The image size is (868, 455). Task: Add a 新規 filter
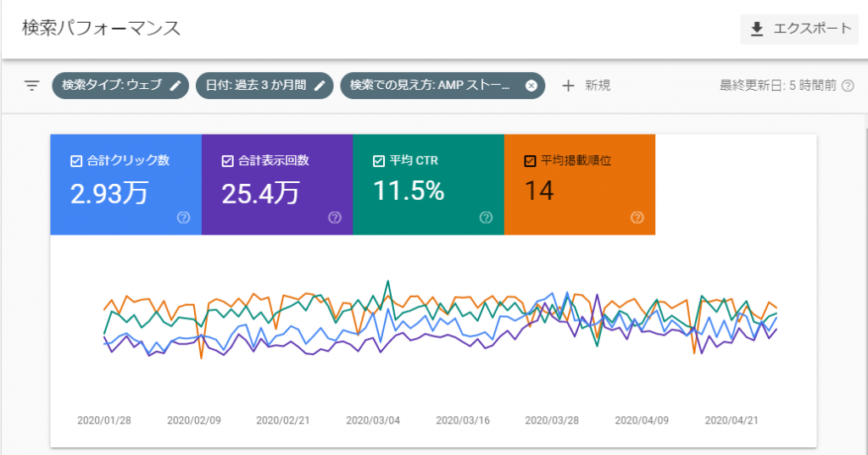tap(598, 86)
